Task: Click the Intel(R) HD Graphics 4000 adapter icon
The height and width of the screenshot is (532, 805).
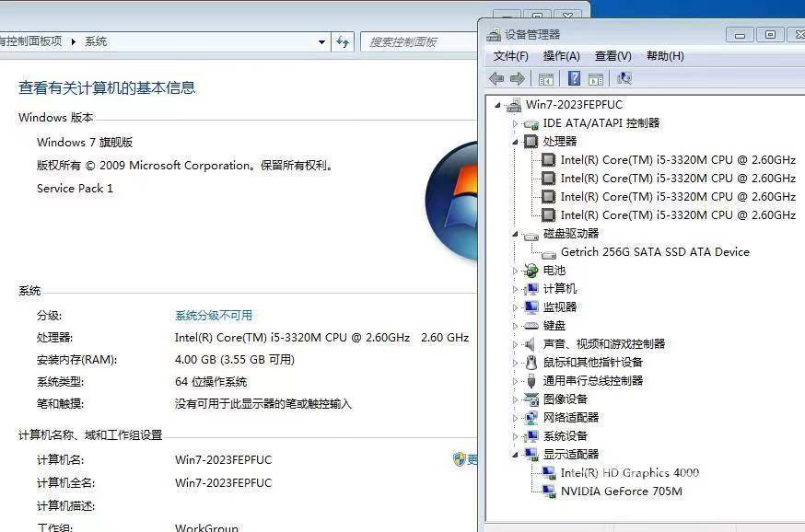Action: [x=549, y=473]
